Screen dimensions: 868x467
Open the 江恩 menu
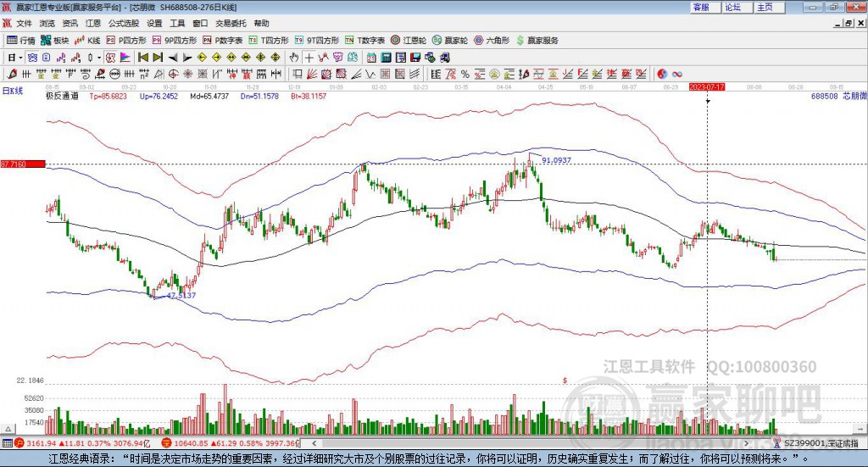93,23
